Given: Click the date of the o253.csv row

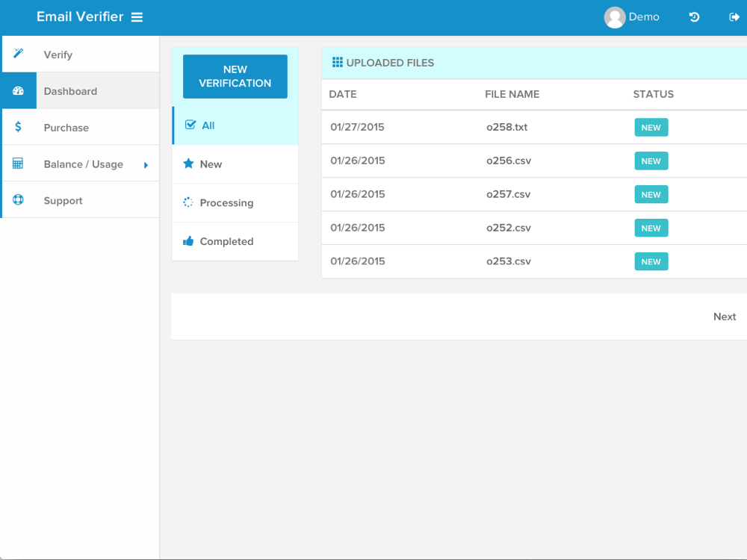Looking at the screenshot, I should tap(358, 261).
